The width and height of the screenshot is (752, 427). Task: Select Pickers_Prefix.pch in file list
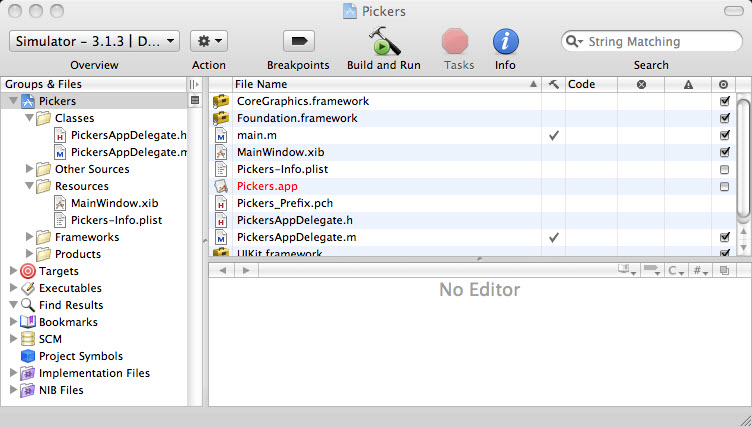[285, 203]
